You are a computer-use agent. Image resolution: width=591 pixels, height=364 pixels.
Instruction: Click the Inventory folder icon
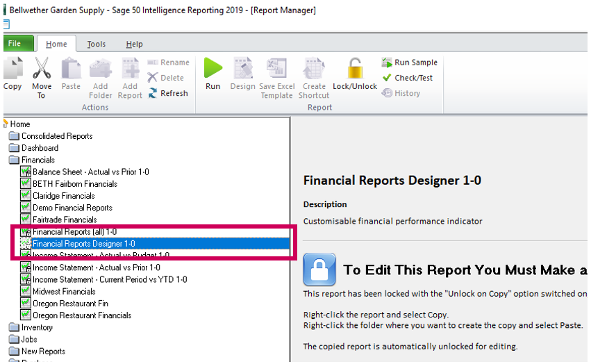point(14,327)
